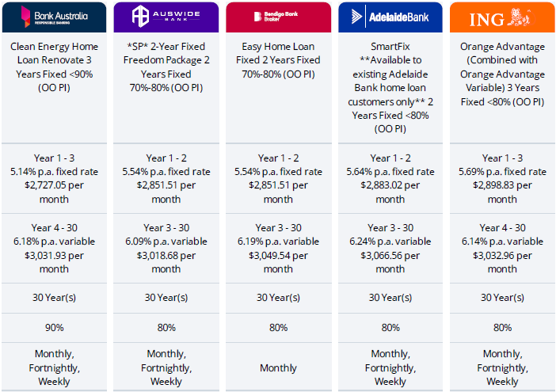Click Auswide 30 Year(s) term cell
The width and height of the screenshot is (556, 392).
click(166, 298)
